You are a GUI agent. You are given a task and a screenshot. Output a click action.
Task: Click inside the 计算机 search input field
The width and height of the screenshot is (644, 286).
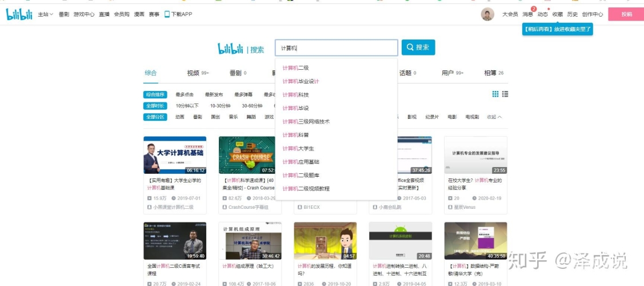click(337, 47)
